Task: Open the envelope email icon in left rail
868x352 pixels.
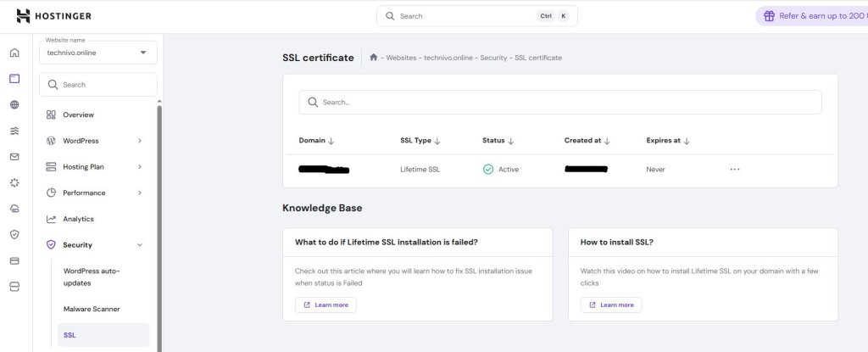Action: 14,157
